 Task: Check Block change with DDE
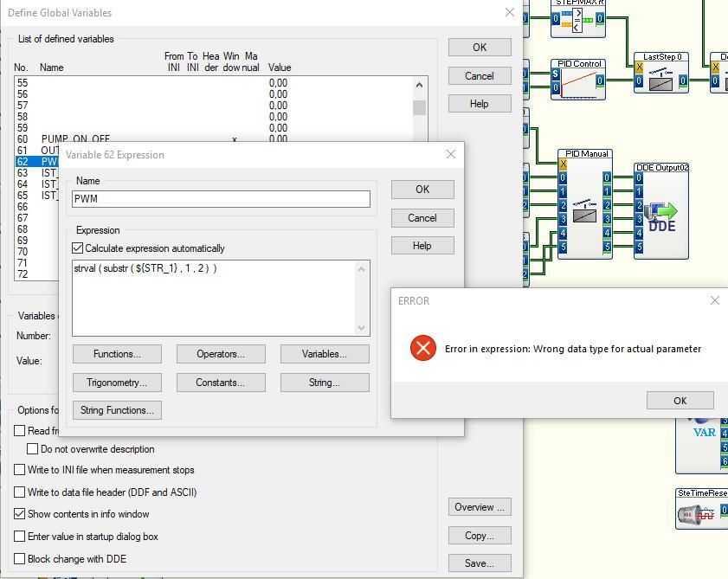pyautogui.click(x=20, y=558)
